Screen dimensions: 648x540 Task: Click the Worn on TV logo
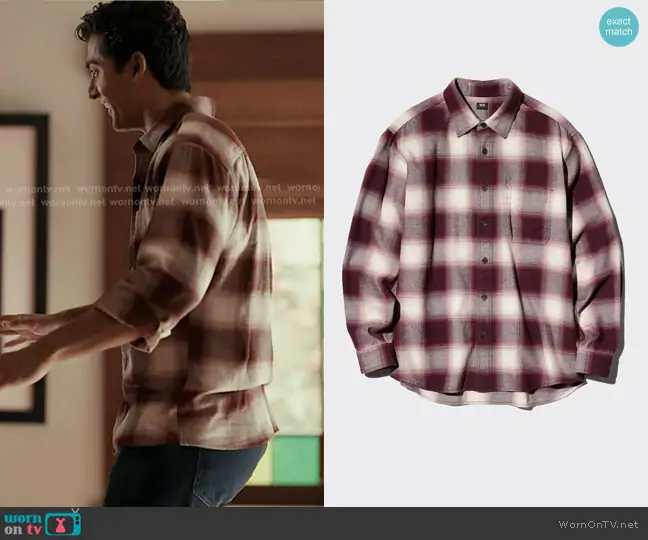43,523
